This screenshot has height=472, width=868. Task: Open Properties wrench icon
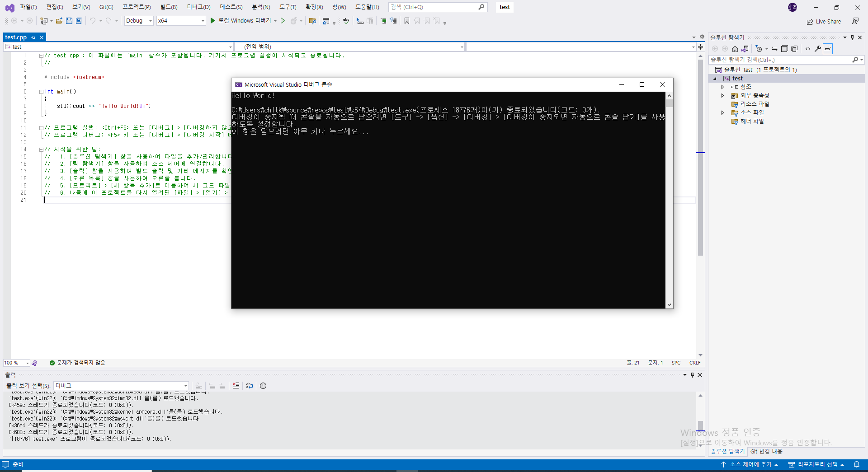pyautogui.click(x=818, y=49)
